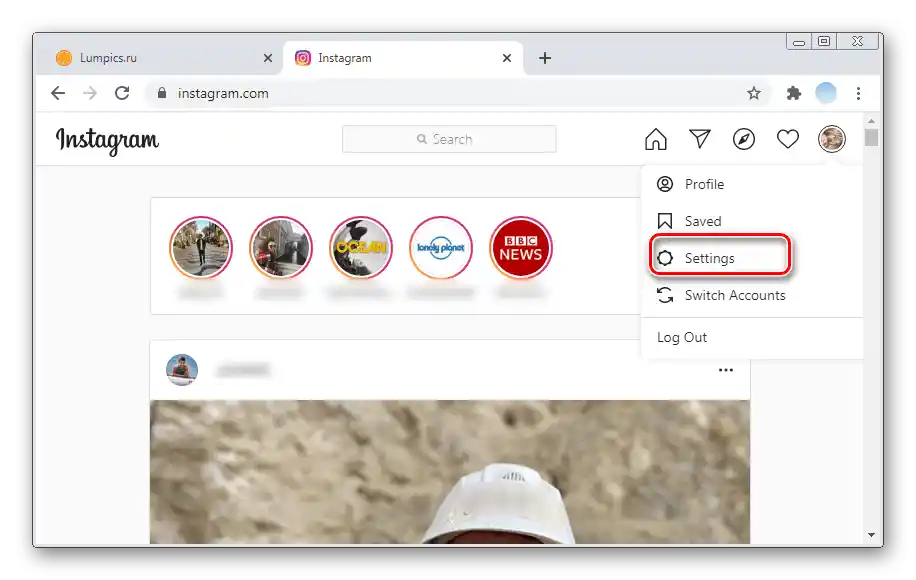Screen dimensions: 916x580
Task: Open the BBC News story
Action: (x=521, y=248)
